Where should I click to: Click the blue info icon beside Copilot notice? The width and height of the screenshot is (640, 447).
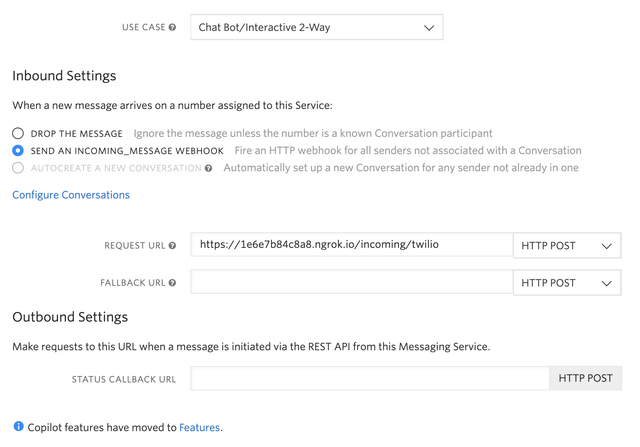18,426
